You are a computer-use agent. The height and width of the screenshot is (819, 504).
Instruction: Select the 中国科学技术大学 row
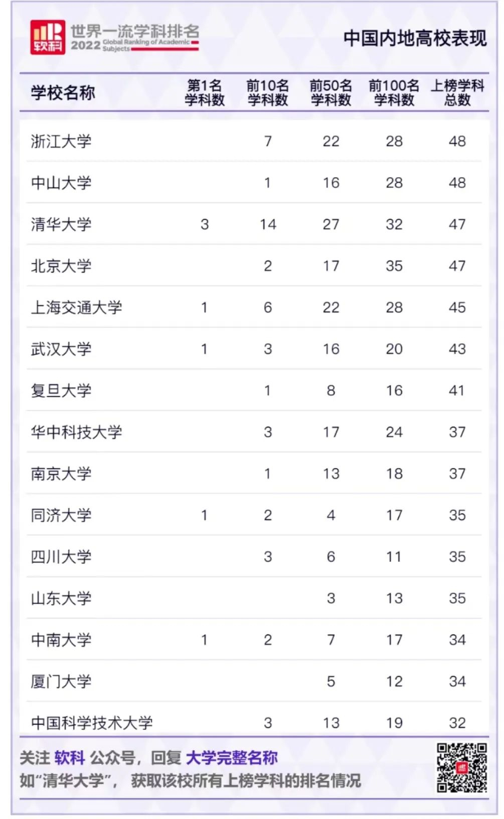click(x=254, y=722)
